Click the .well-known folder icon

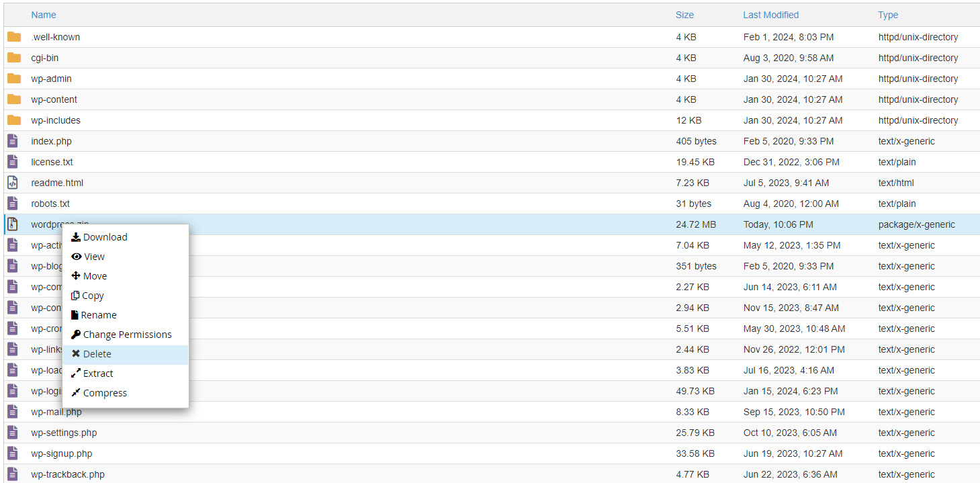(13, 37)
